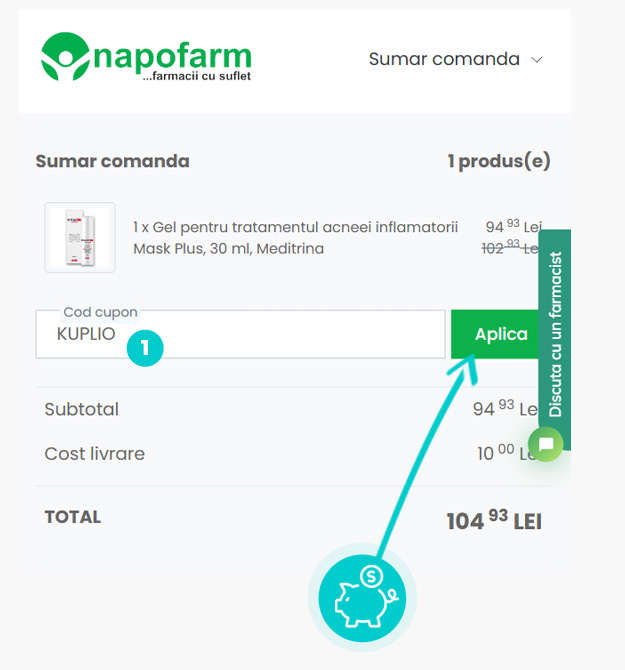Viewport: 625px width, 670px height.
Task: Select the 1 produs(e) count label
Action: pyautogui.click(x=498, y=161)
